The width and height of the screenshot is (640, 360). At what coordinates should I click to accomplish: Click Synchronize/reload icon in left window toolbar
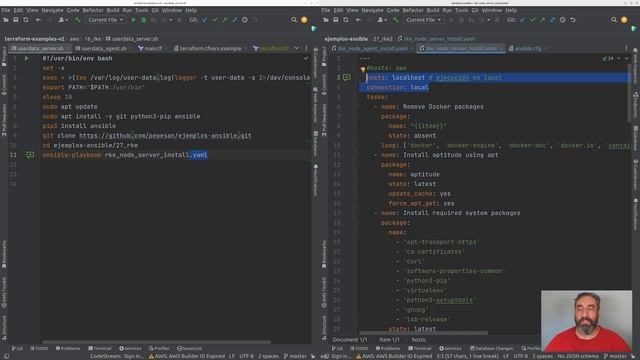[x=26, y=20]
